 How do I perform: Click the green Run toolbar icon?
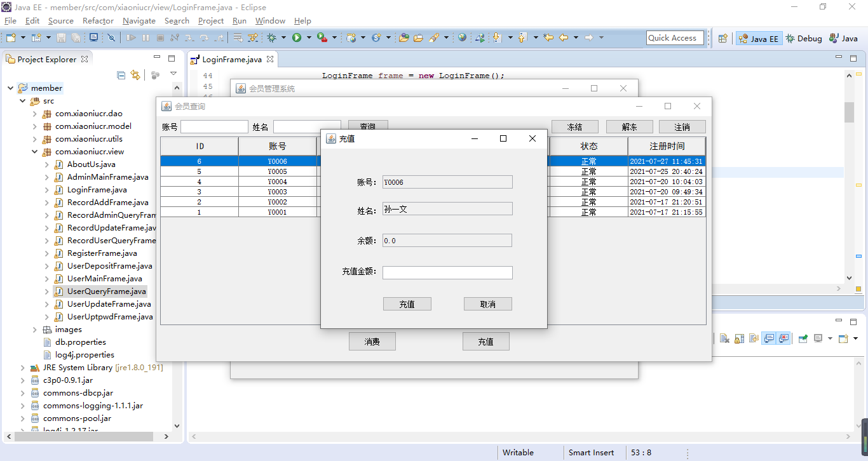297,38
